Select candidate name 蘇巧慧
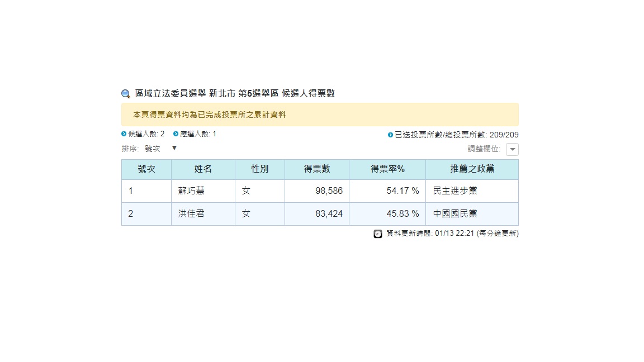This screenshot has height=362, width=644. pos(191,191)
